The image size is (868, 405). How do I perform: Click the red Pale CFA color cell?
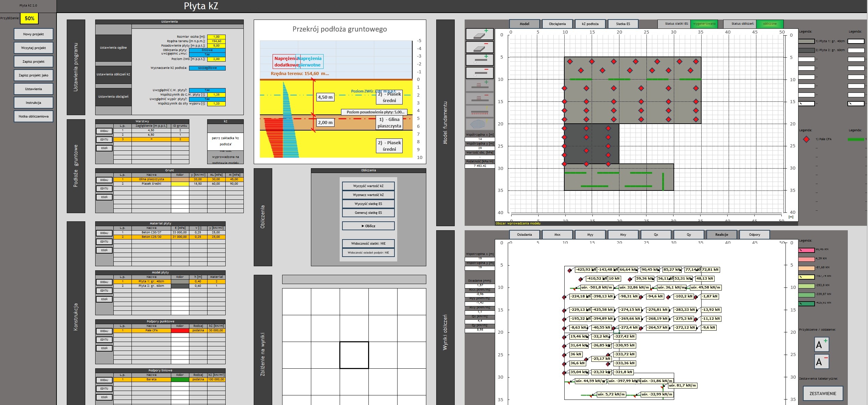(180, 331)
